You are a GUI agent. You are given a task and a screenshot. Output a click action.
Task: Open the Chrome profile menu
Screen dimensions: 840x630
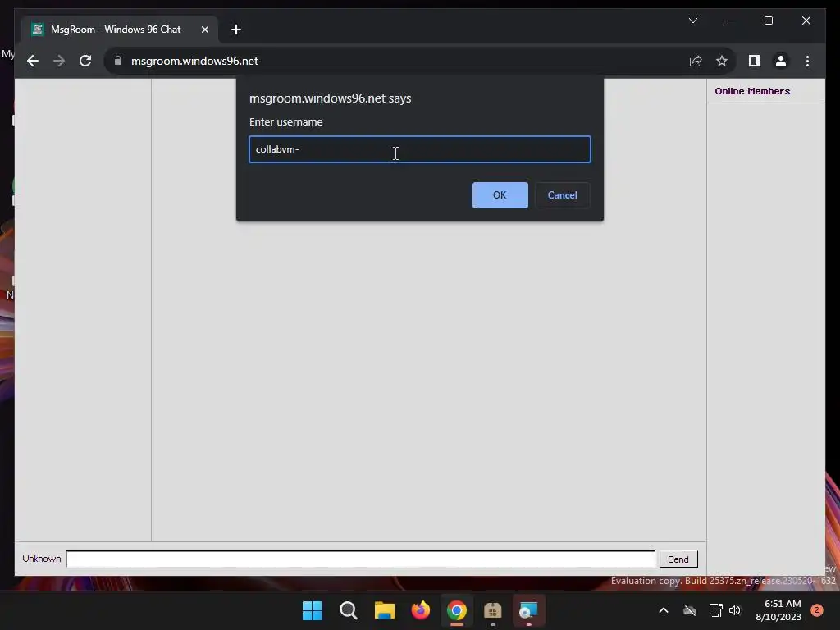pos(781,61)
